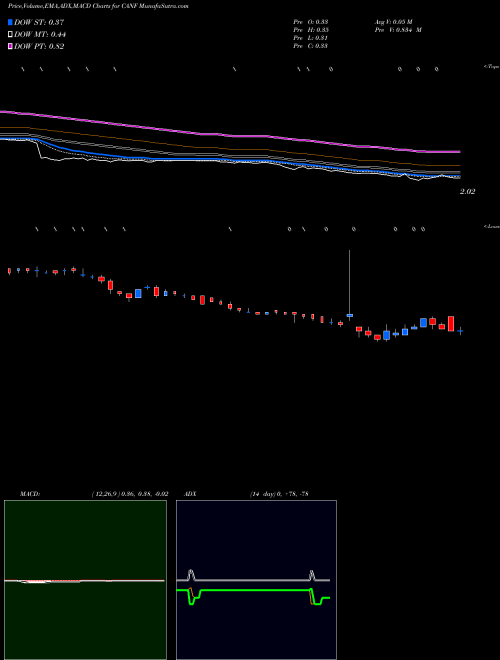500x660 pixels.
Task: Click the '<-Lows' marker label
Action: (x=492, y=226)
